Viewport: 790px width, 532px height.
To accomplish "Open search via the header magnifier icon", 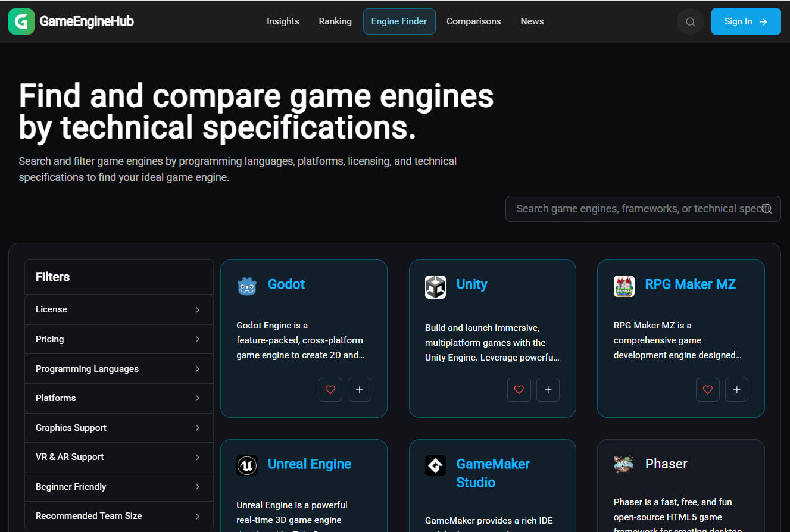I will [x=690, y=22].
